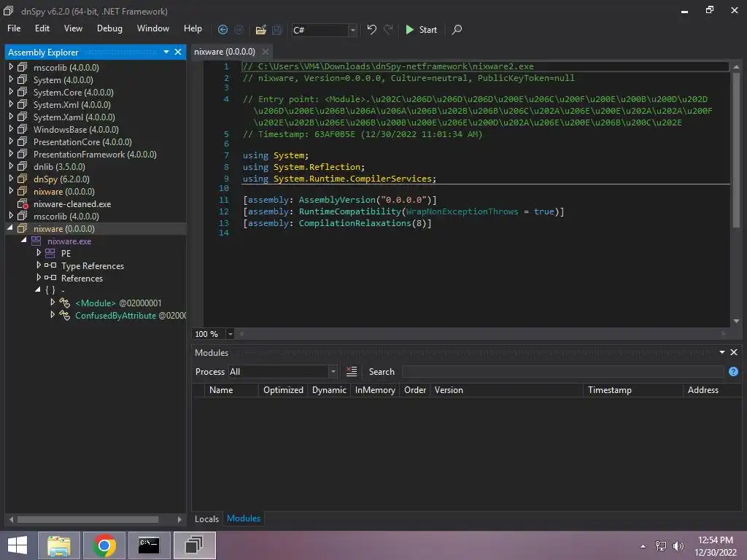Click the References node icon
This screenshot has height=560, width=747.
tap(50, 278)
